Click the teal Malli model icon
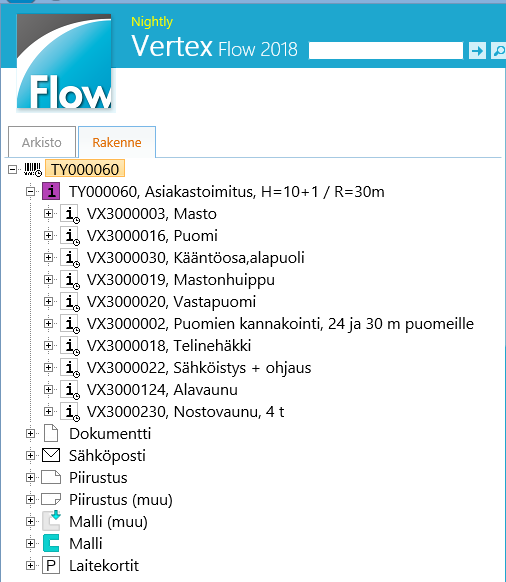Screen dimensions: 506x582 [x=51, y=543]
